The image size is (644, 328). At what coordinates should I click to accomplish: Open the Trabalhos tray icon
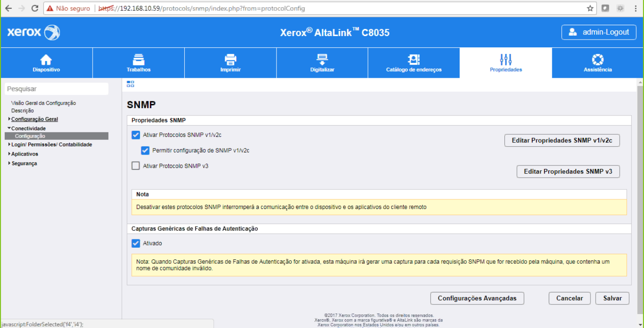(138, 60)
